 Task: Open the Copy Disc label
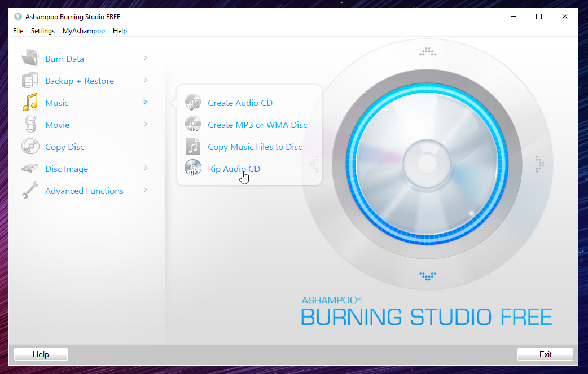point(65,147)
